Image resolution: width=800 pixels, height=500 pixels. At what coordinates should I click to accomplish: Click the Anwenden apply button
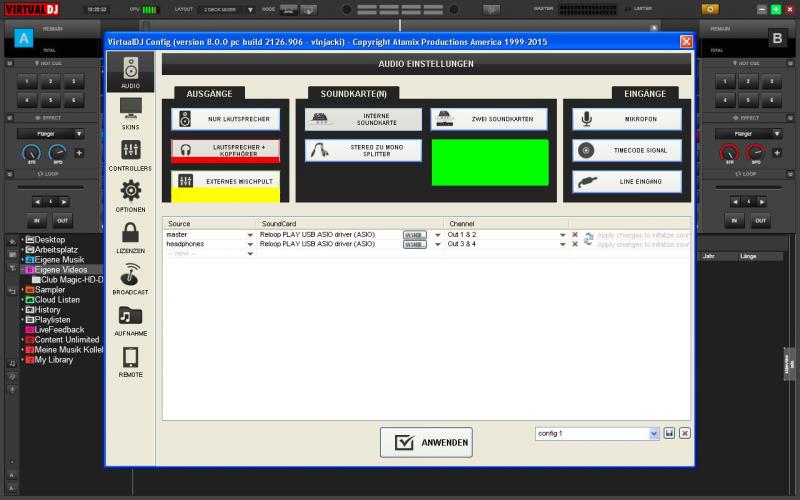(426, 442)
